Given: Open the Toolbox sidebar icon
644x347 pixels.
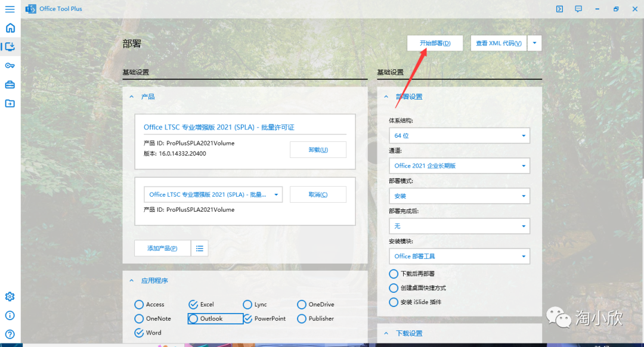Looking at the screenshot, I should tap(10, 85).
